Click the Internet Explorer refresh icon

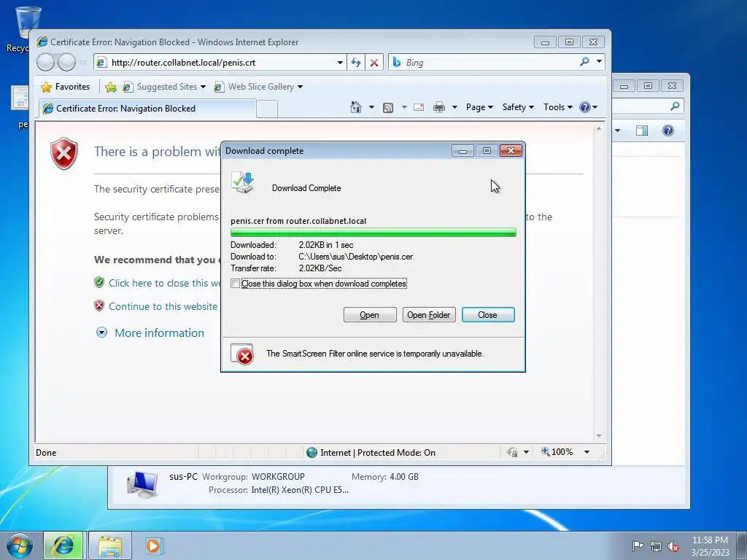pos(356,63)
